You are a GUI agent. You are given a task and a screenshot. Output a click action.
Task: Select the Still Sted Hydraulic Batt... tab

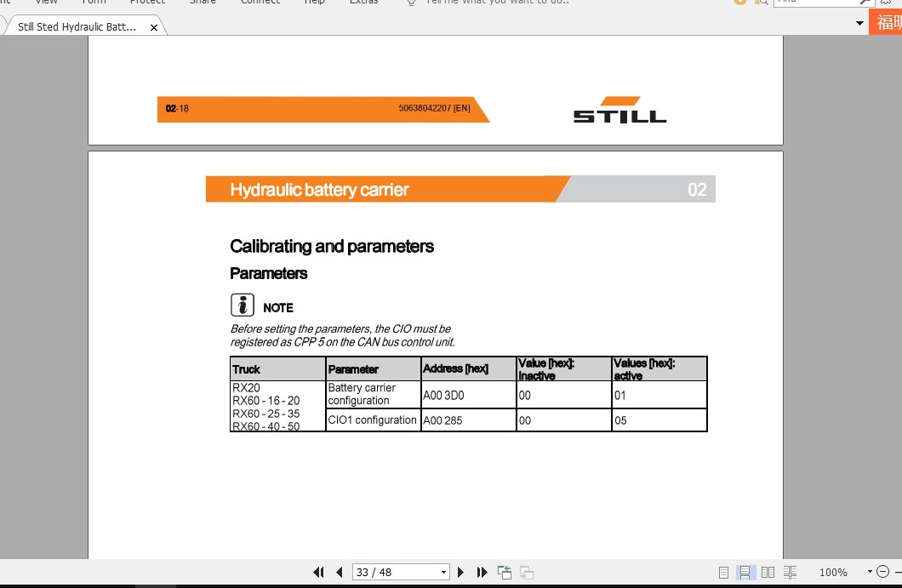(77, 26)
